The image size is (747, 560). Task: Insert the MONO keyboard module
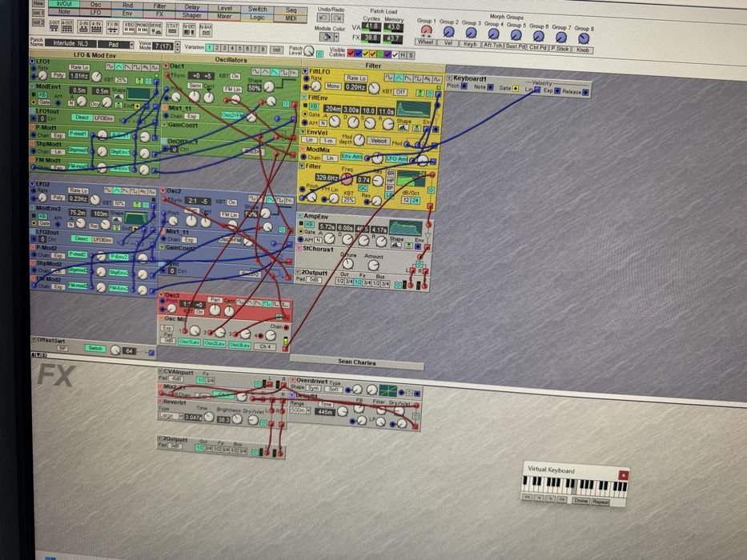143,29
